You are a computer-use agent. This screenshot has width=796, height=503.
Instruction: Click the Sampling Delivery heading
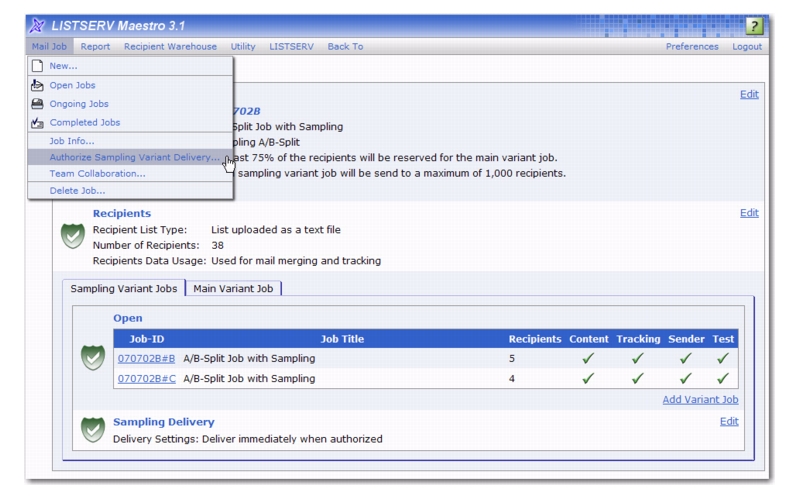click(163, 422)
